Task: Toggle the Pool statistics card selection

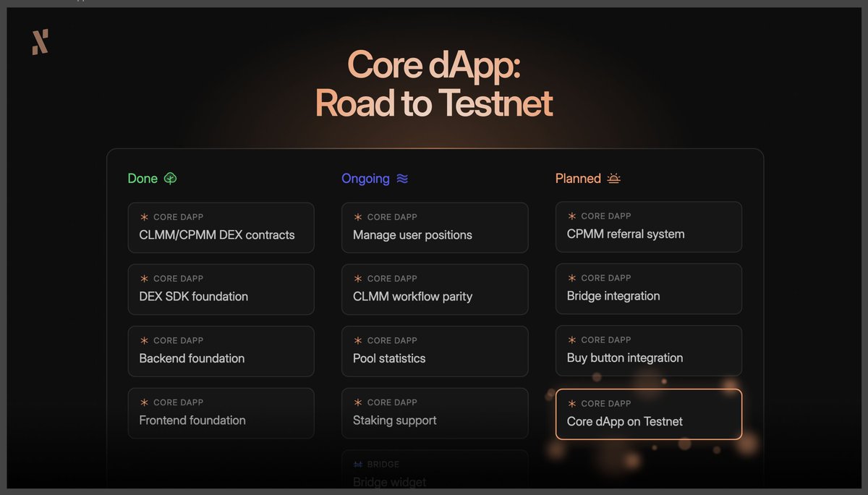Action: [x=435, y=351]
